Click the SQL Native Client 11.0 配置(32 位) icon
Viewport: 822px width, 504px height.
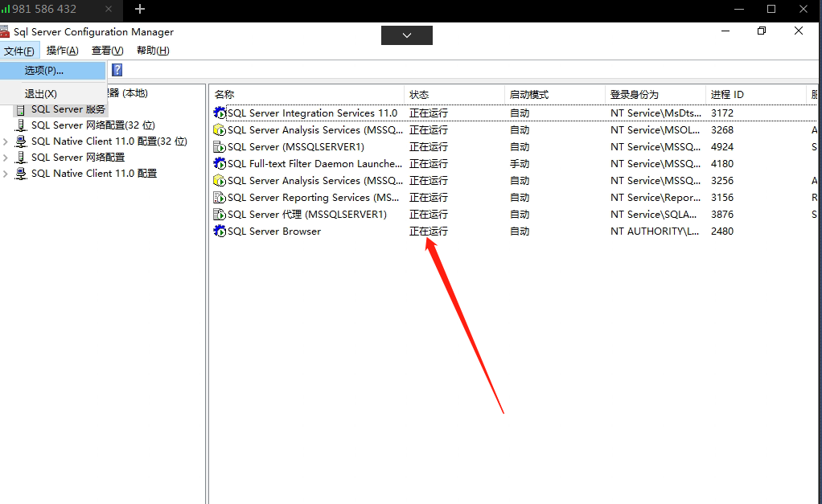[20, 141]
